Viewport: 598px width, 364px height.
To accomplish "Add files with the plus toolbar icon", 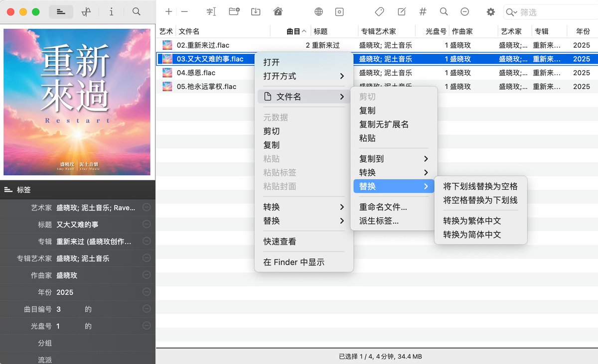I will tap(169, 12).
